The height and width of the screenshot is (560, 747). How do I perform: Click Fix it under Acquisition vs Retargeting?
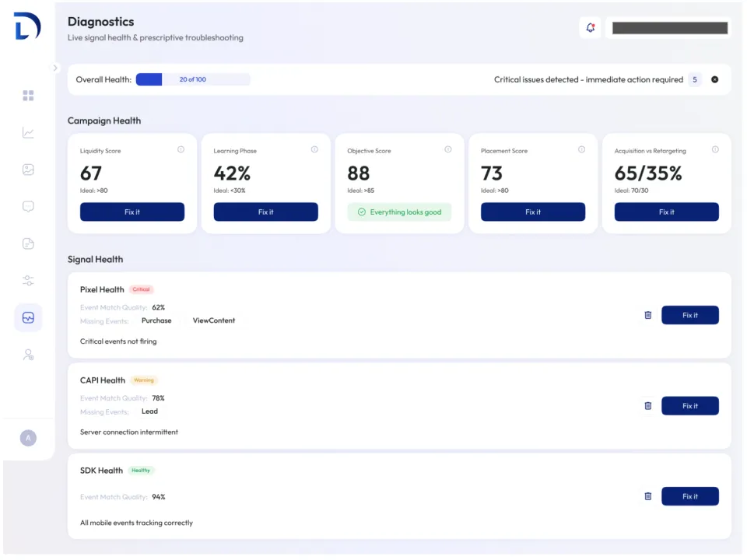pyautogui.click(x=667, y=212)
